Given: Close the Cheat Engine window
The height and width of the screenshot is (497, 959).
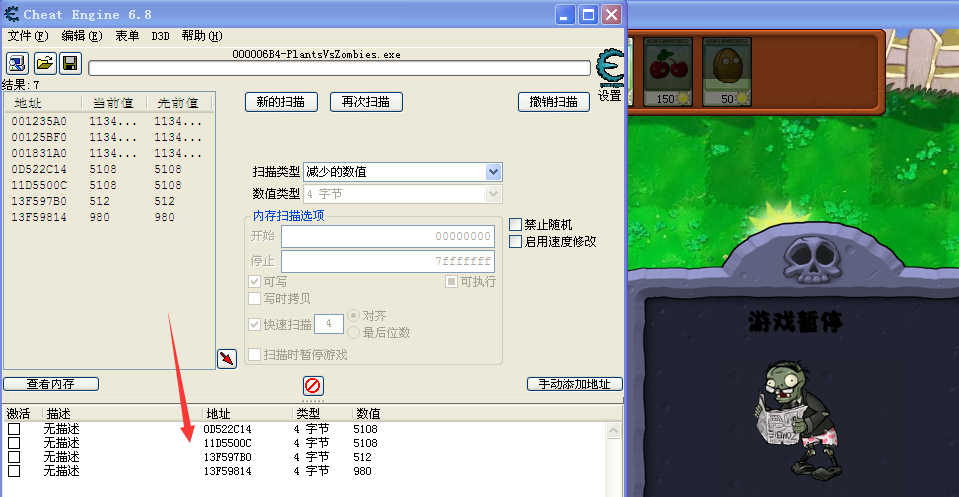Looking at the screenshot, I should (611, 15).
